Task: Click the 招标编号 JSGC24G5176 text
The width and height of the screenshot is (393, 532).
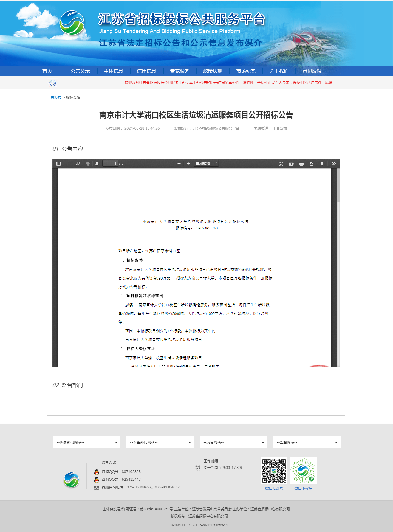Action: tap(196, 228)
